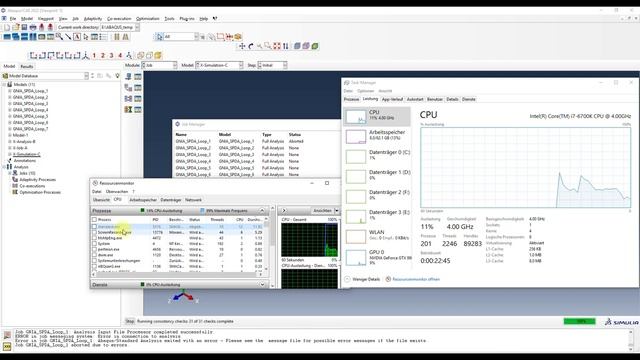Open the File menu in Abaqus
The image size is (640, 360).
pyautogui.click(x=13, y=19)
